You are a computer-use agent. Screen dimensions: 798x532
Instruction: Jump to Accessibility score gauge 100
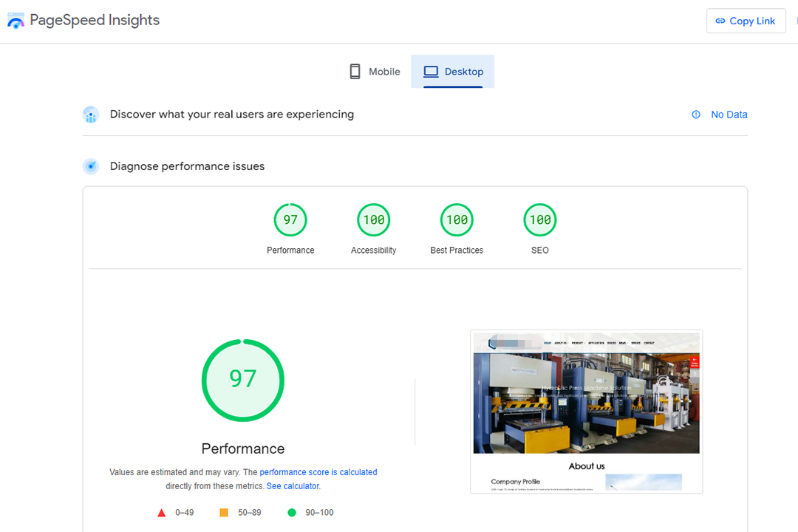[373, 220]
